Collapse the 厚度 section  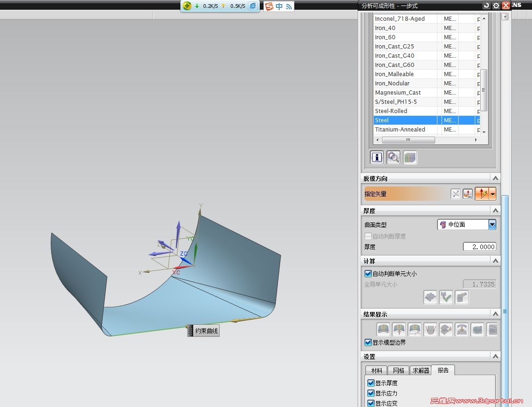click(496, 210)
